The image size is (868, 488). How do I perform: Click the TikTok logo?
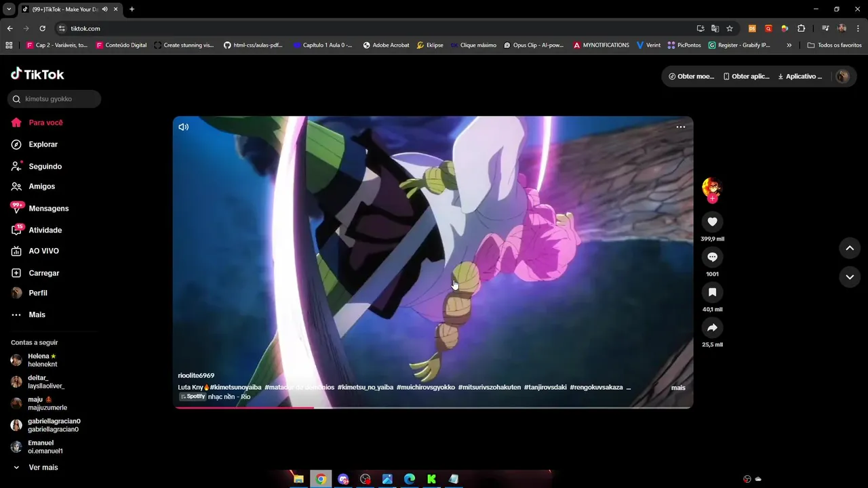[x=37, y=74]
